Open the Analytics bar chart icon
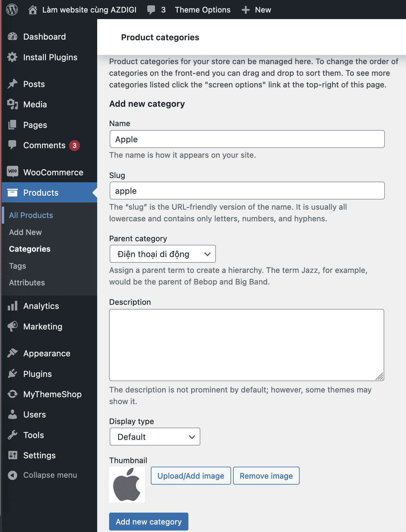Screen dimensions: 406x532 click(13, 306)
